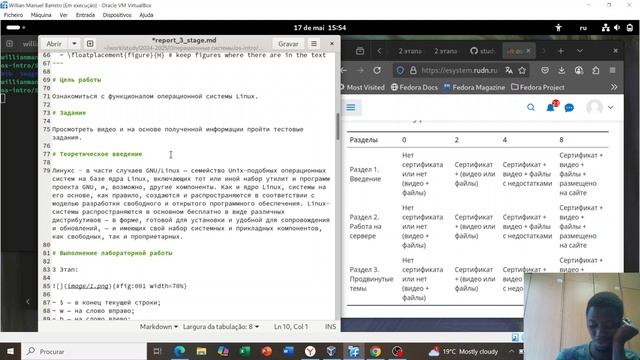Screen dimensions: 640x360
Task: Open Firefox extensions icon
Action: [596, 70]
